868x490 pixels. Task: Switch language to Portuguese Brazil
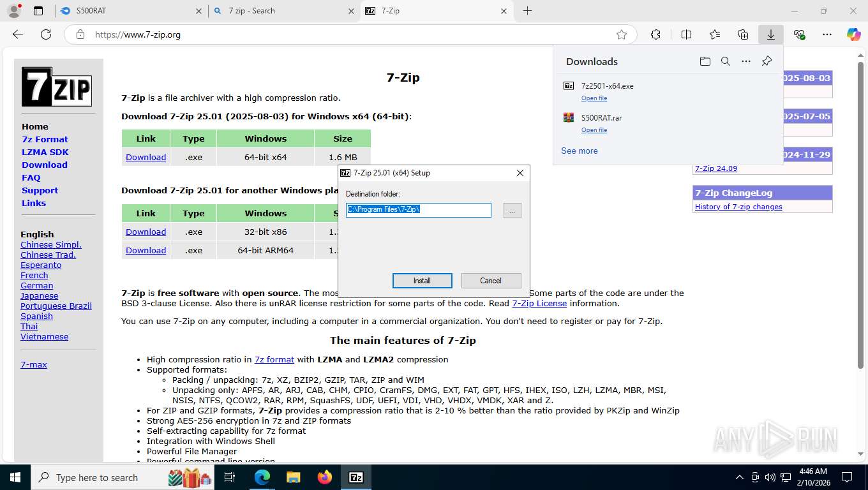point(56,306)
